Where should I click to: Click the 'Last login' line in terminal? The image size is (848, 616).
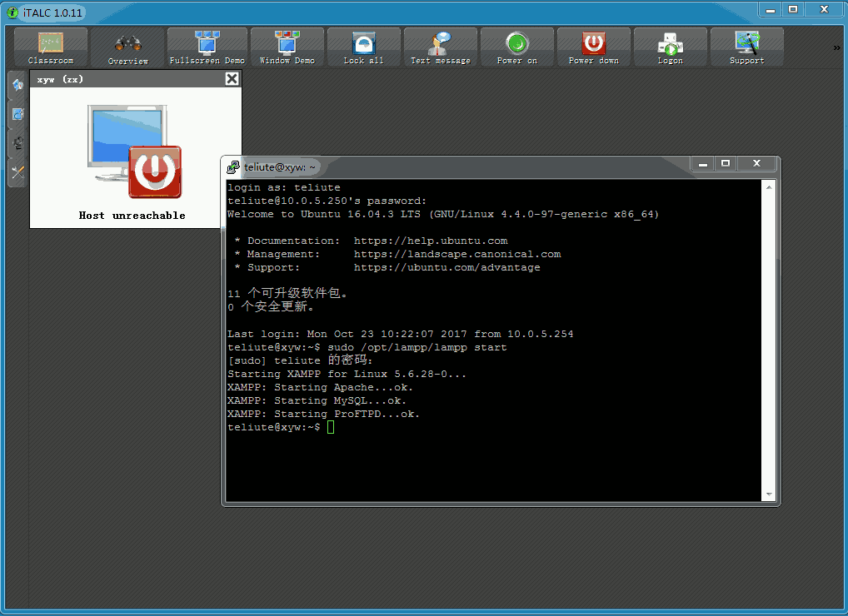(400, 334)
